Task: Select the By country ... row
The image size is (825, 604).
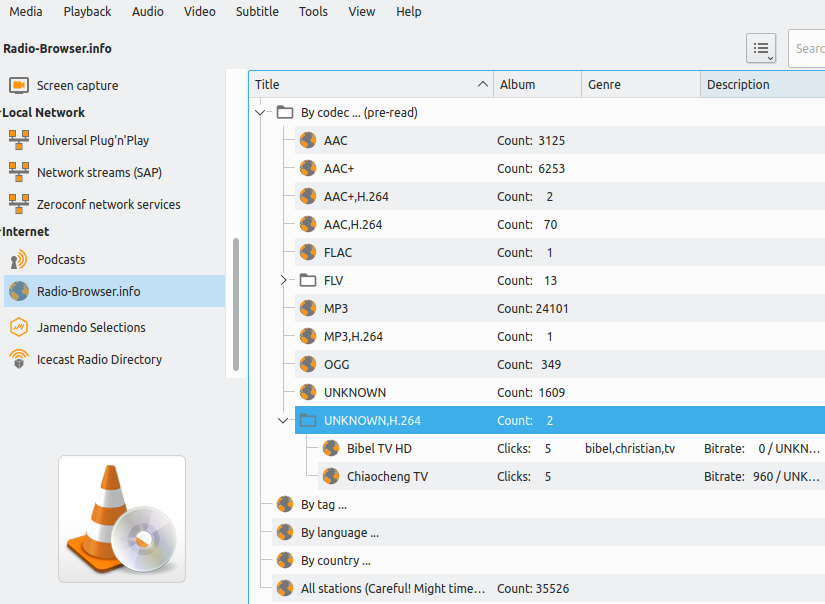Action: (x=548, y=560)
